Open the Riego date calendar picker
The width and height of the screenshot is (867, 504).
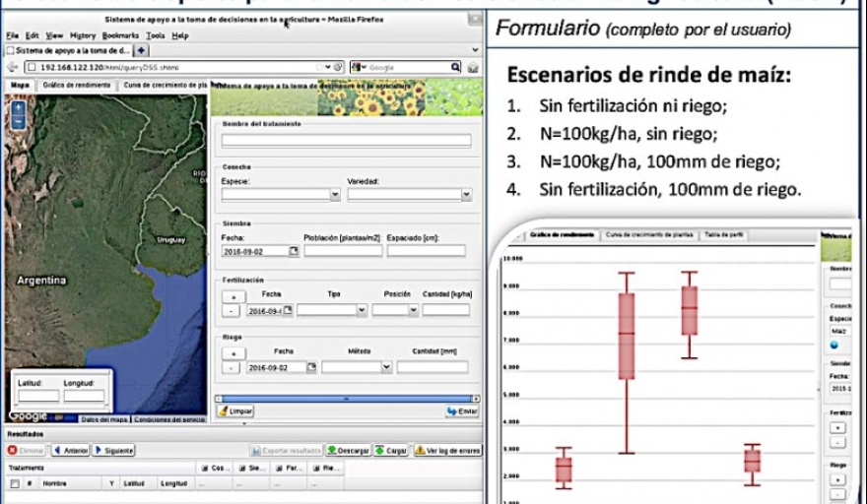pyautogui.click(x=311, y=367)
